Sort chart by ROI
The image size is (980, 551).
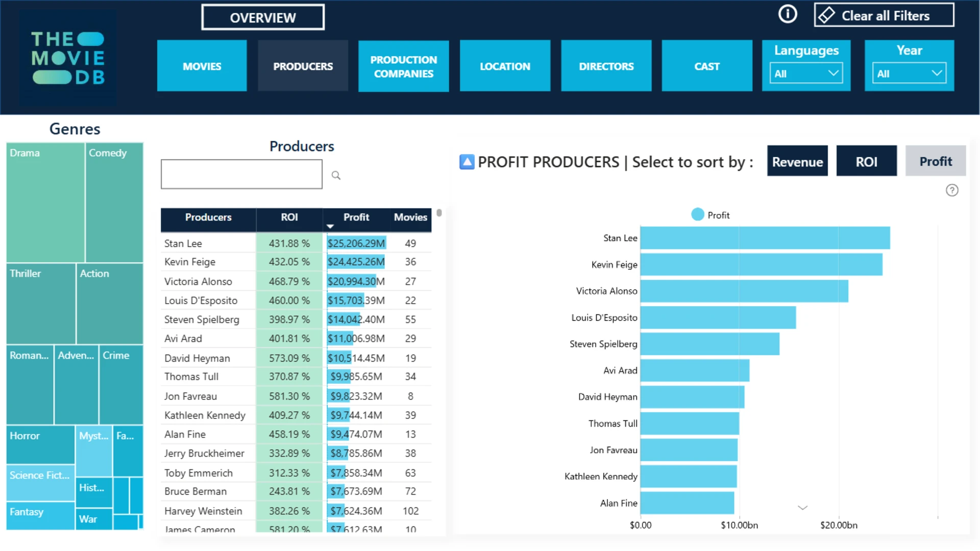867,161
